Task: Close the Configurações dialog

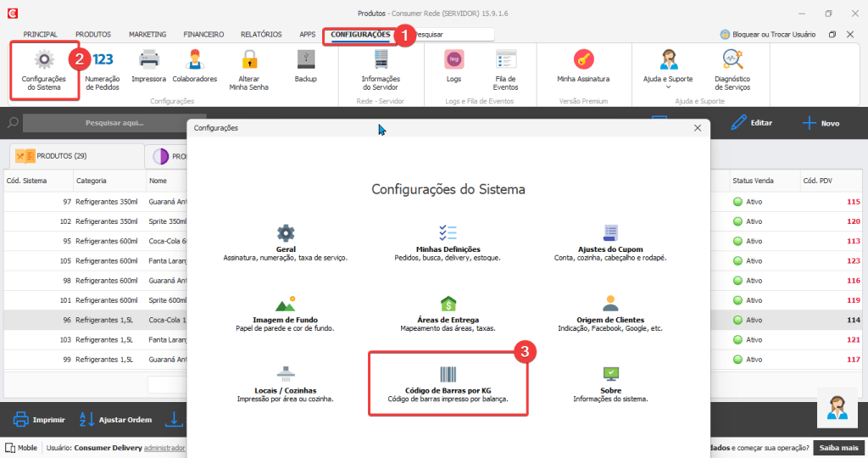Action: pyautogui.click(x=697, y=128)
